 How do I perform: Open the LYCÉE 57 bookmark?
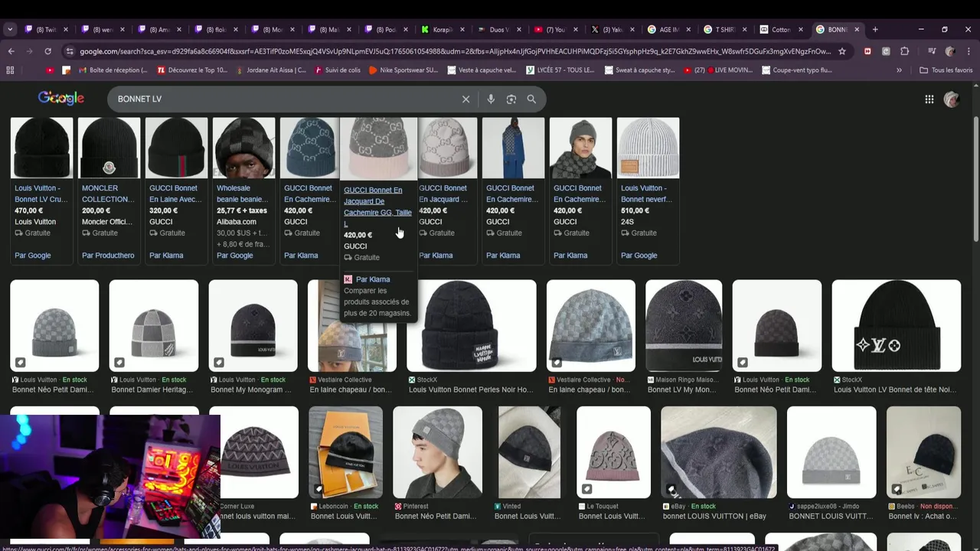560,70
